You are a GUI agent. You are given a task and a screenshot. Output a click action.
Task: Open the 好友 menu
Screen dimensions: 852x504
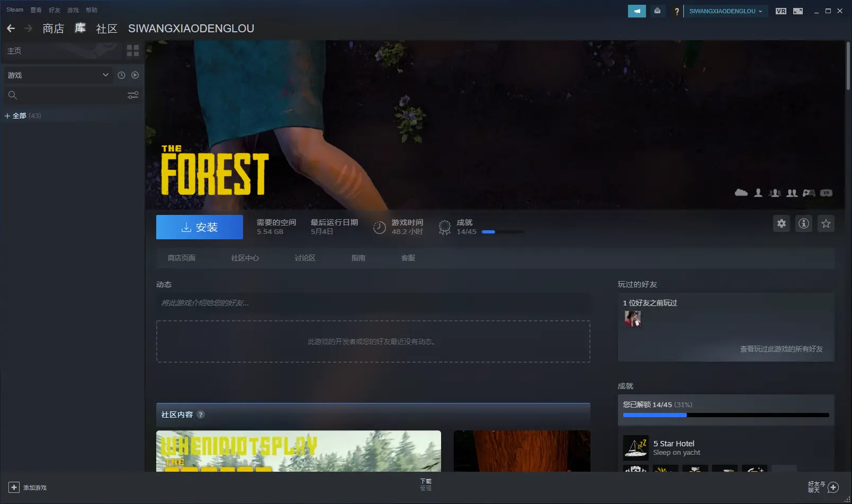coord(55,10)
